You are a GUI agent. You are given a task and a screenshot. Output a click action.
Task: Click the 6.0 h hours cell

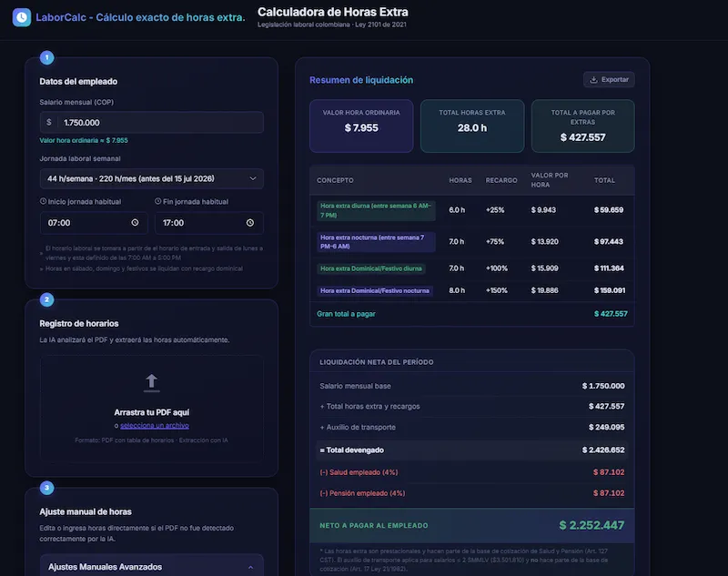pos(457,210)
